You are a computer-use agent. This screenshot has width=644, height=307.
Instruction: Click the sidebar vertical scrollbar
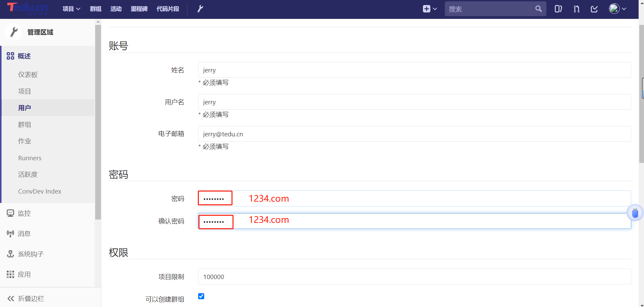(98, 121)
